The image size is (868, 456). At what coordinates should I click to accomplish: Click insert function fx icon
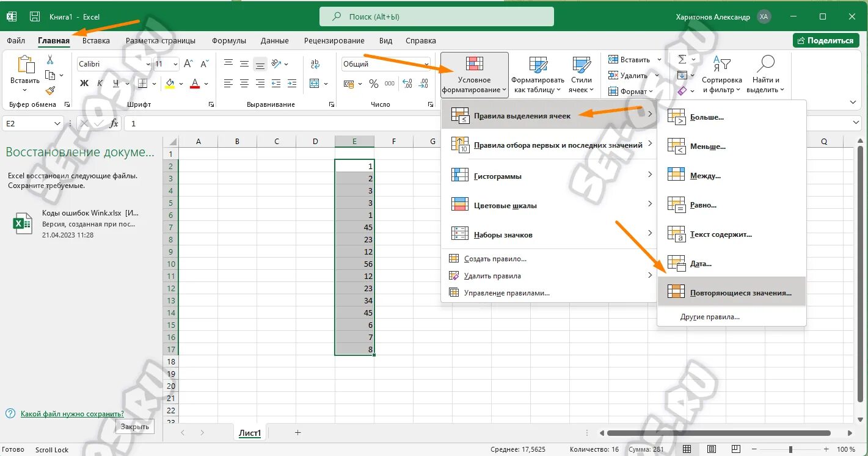pos(114,123)
